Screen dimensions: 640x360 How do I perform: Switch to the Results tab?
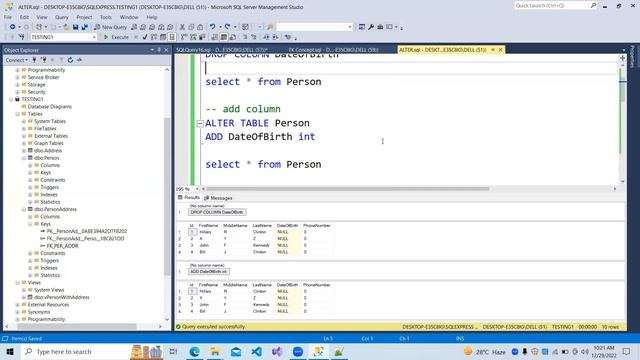tap(189, 198)
